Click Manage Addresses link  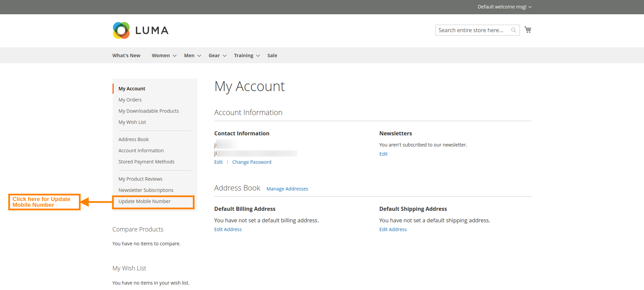pyautogui.click(x=287, y=189)
